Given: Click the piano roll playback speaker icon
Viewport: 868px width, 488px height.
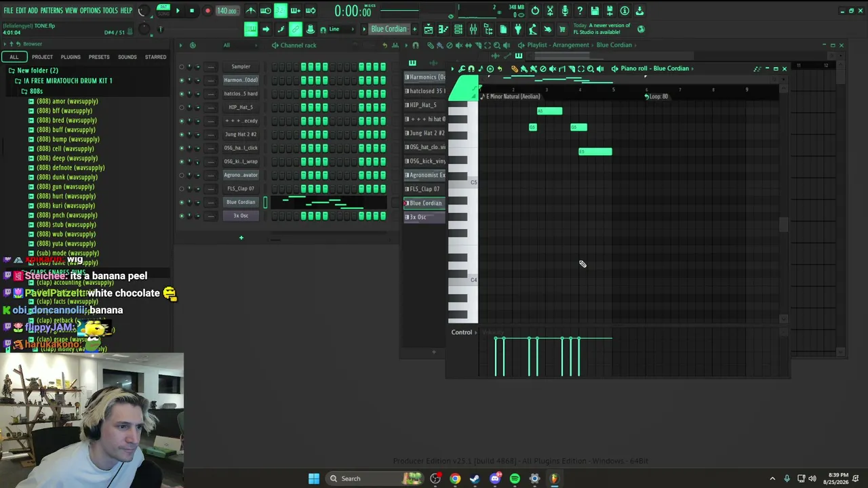Looking at the screenshot, I should [600, 68].
